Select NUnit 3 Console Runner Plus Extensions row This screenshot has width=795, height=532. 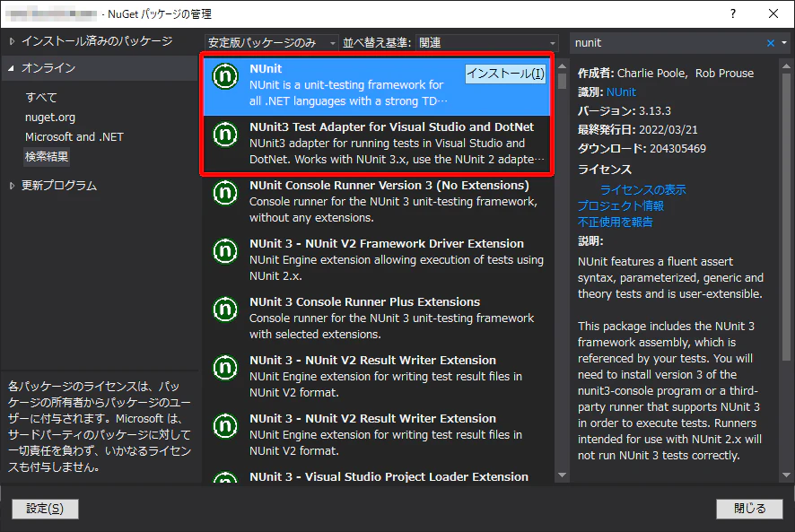[377, 319]
